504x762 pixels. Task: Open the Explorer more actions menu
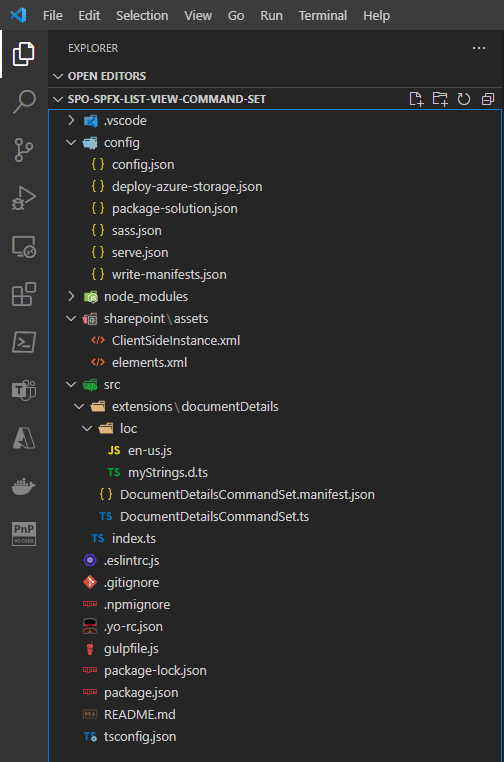[x=479, y=48]
